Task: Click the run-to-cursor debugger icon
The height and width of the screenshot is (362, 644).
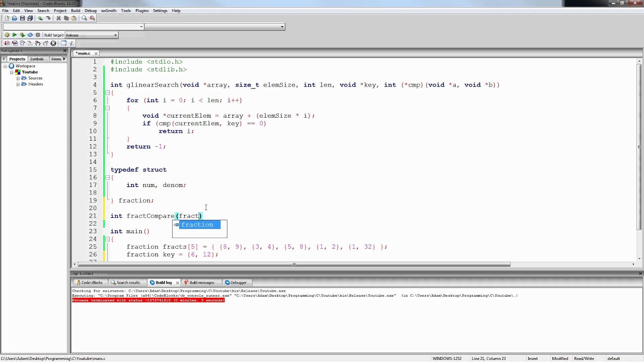Action: [14, 43]
